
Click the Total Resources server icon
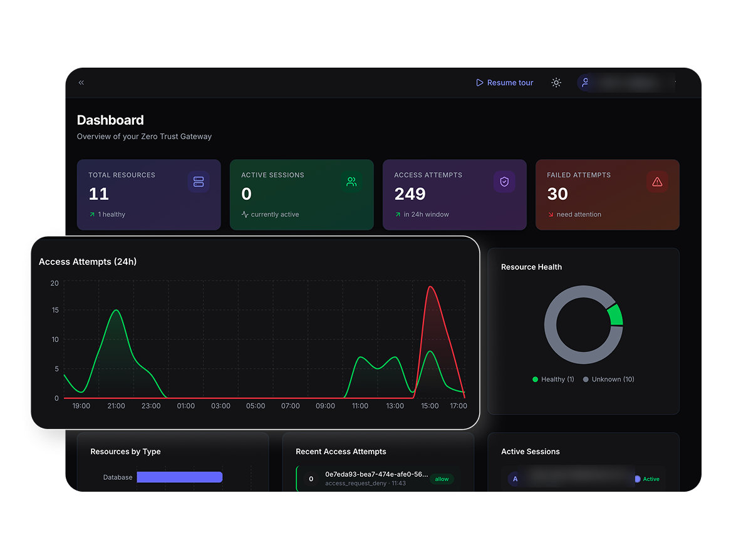pyautogui.click(x=199, y=182)
